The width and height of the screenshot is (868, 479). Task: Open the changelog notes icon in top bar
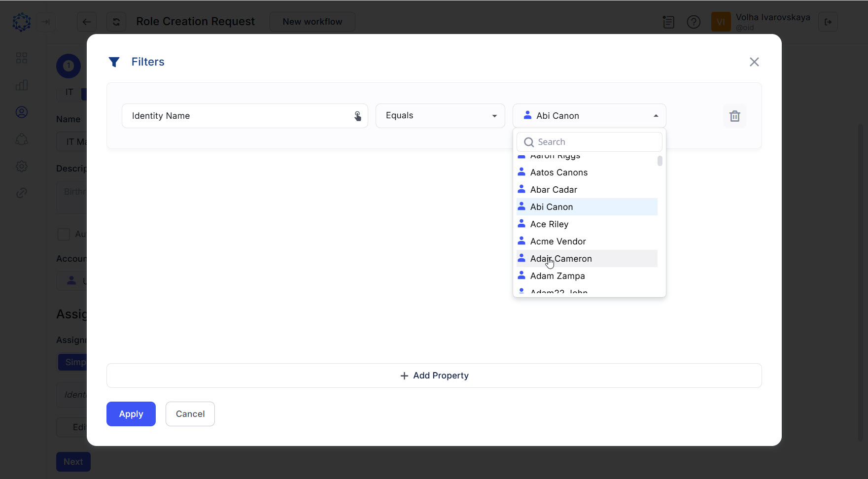point(668,22)
